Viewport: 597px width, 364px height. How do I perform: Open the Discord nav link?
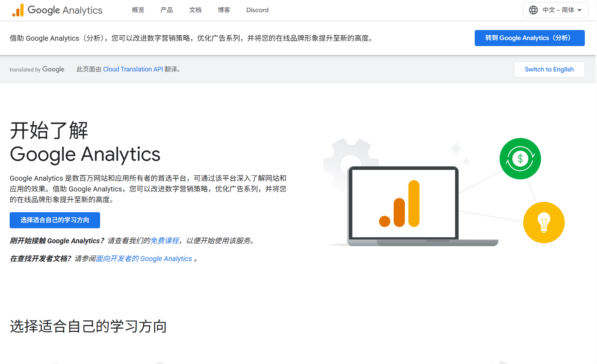[x=257, y=10]
